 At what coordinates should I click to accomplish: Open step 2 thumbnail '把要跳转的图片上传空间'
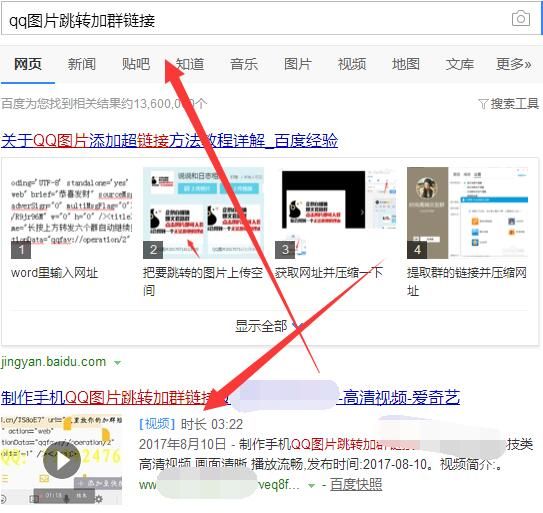203,213
